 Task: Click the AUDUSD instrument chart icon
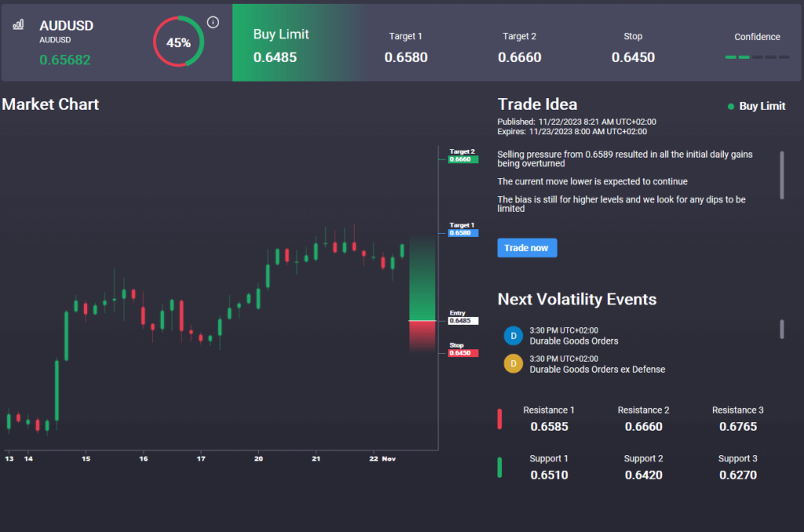pos(17,24)
